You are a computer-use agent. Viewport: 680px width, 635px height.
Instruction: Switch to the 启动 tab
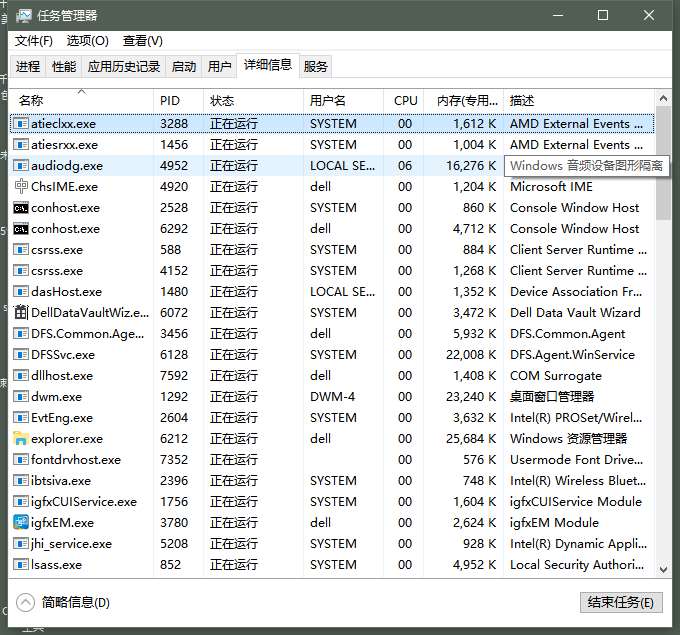point(183,66)
